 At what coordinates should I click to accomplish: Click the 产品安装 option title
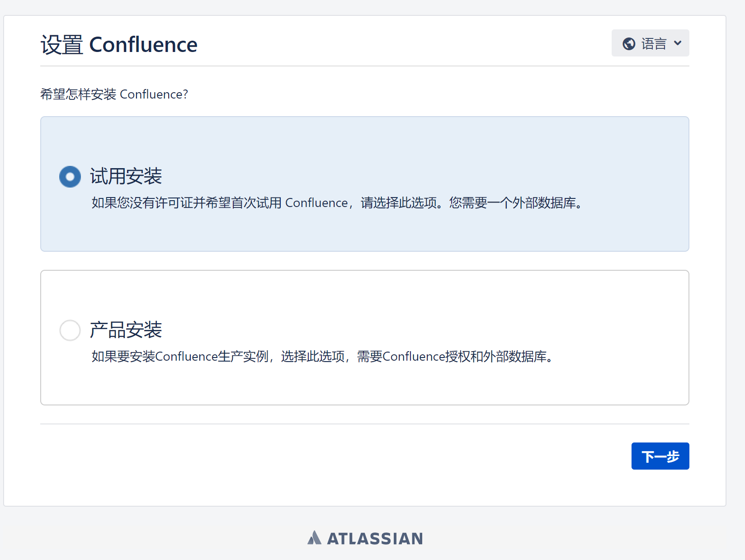tap(126, 330)
